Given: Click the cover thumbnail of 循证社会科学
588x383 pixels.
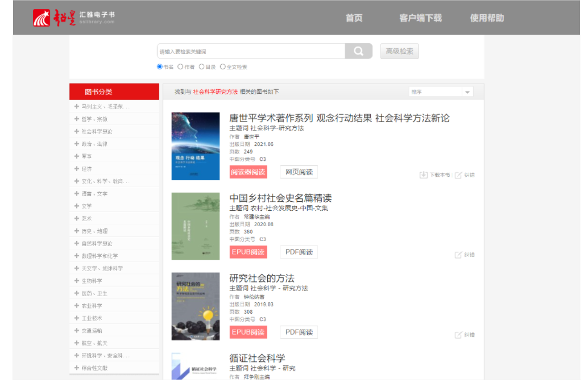Looking at the screenshot, I should 196,366.
